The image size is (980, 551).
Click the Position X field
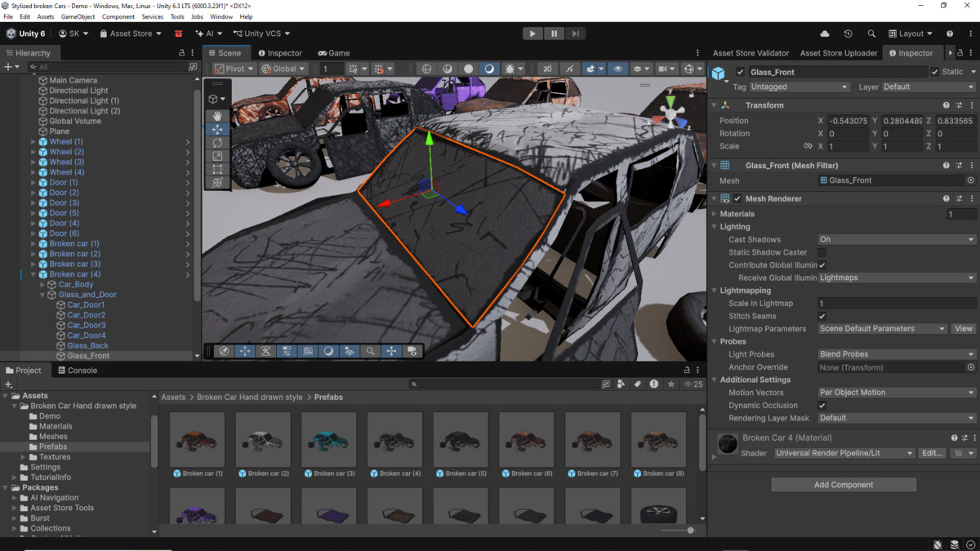click(x=848, y=121)
